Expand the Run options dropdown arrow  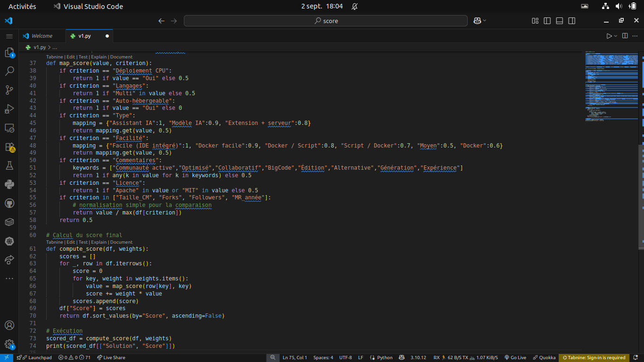coord(616,36)
